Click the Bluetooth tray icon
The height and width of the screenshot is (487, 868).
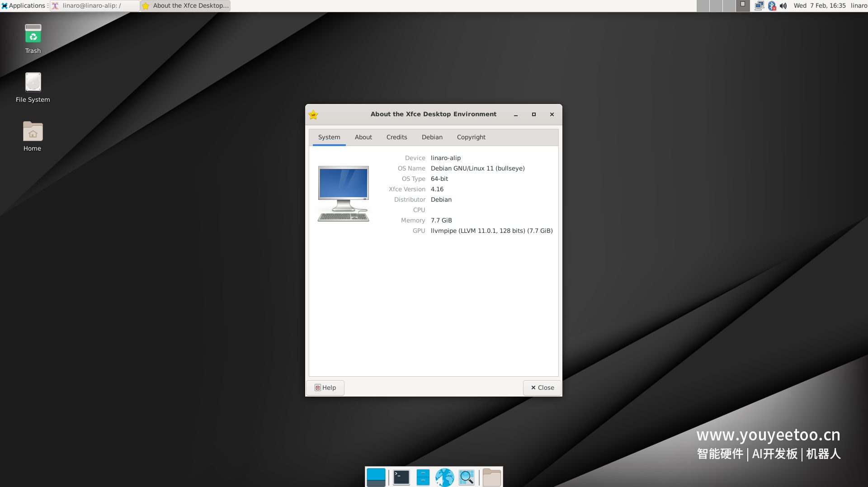(x=772, y=6)
